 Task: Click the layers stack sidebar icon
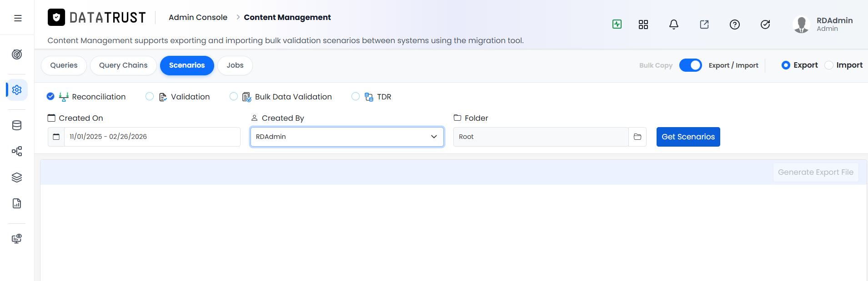click(17, 177)
